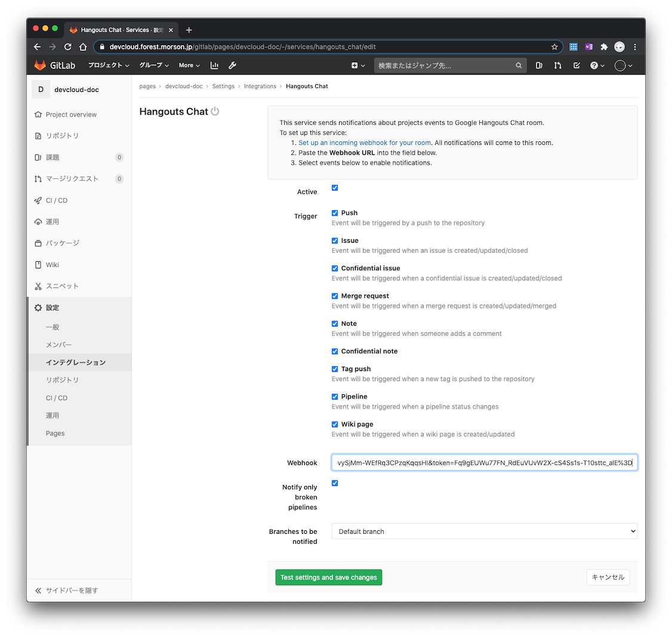
Task: Disable the Push trigger checkbox
Action: (x=335, y=213)
